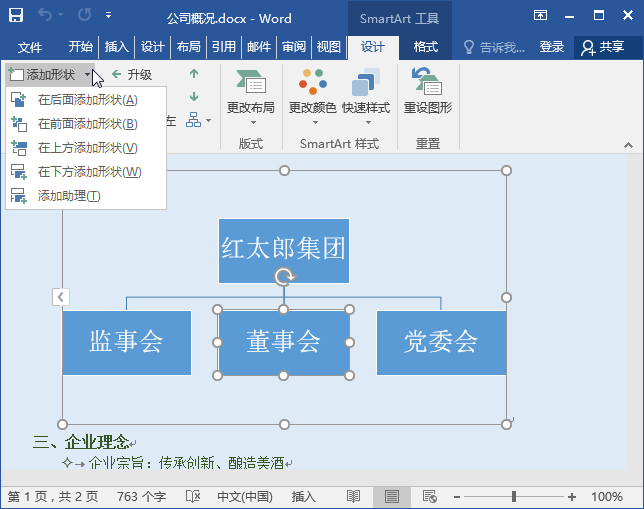Click 升级 promote button

(132, 75)
